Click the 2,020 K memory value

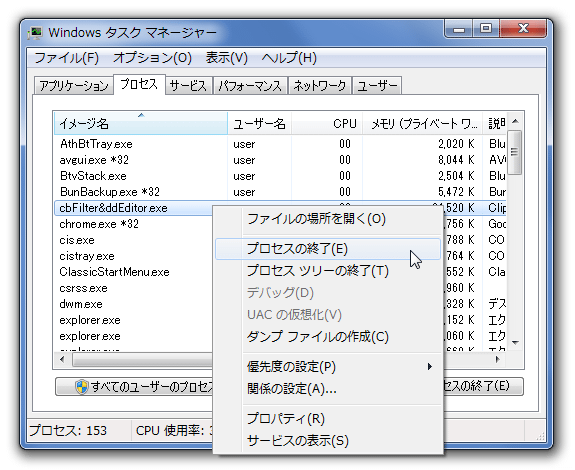456,144
